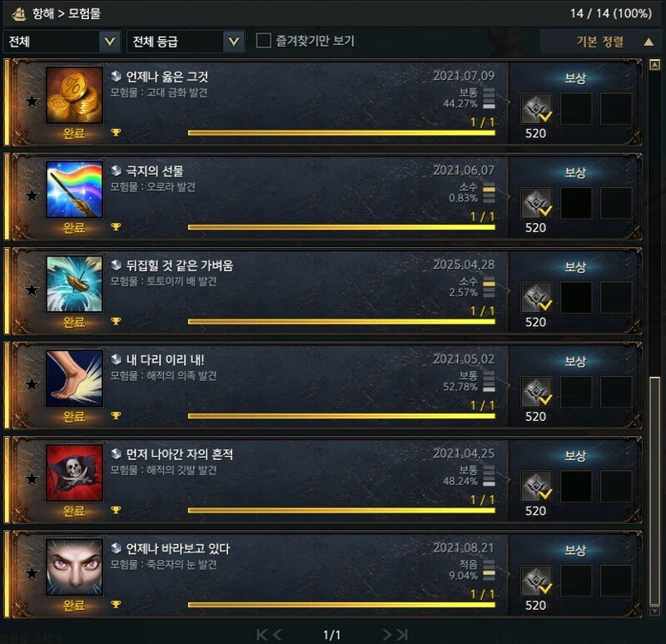
Task: Go to 항해 in the breadcrumb
Action: coord(43,13)
